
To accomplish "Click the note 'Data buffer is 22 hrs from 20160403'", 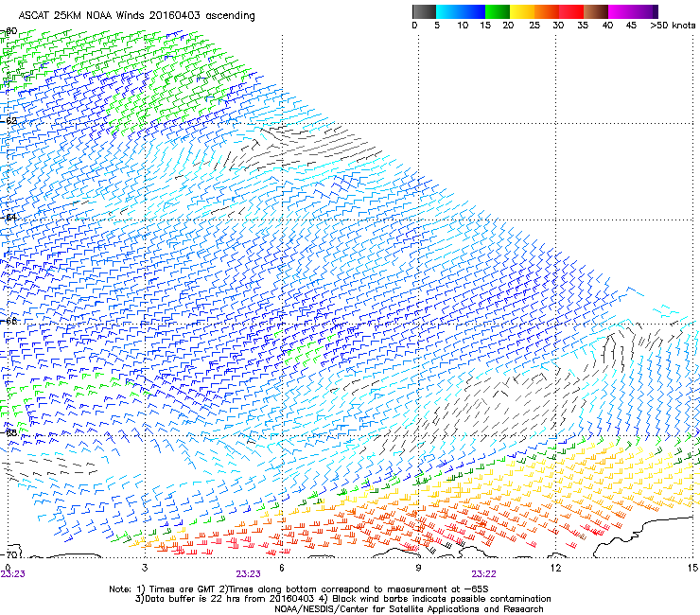I will coord(230,599).
